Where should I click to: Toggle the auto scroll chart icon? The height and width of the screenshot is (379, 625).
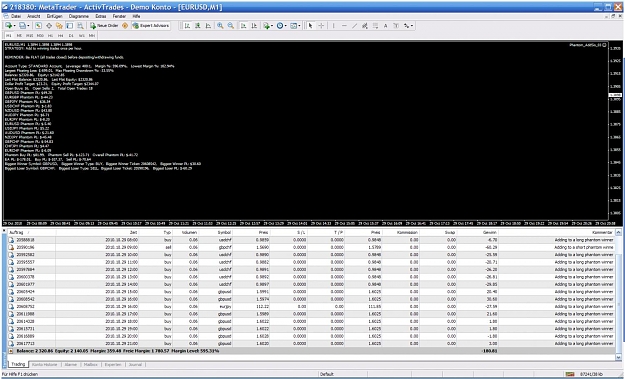pos(243,26)
